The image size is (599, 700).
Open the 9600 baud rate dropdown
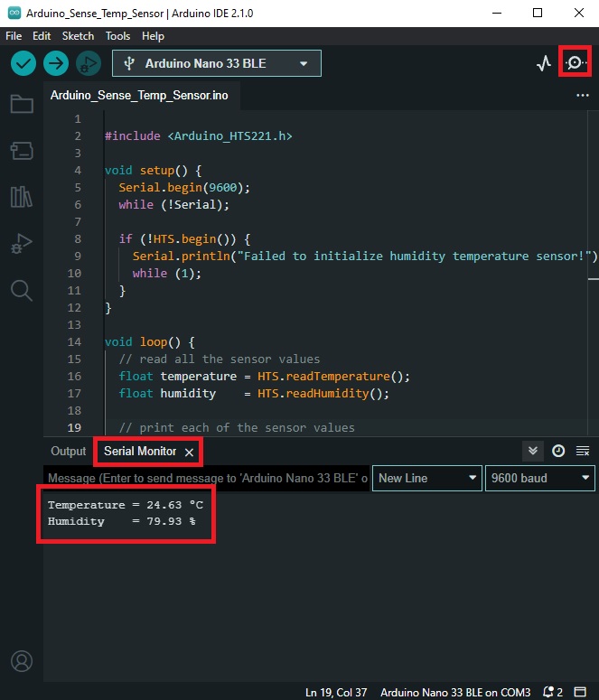coord(540,478)
